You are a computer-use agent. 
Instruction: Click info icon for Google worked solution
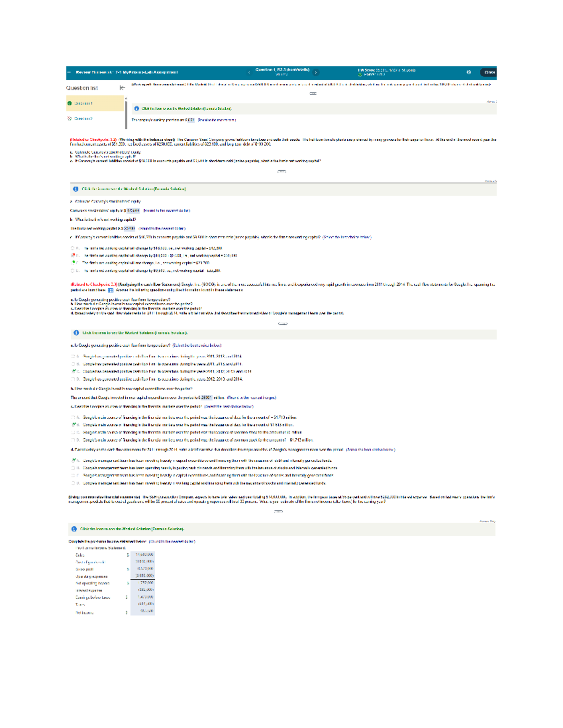76,333
